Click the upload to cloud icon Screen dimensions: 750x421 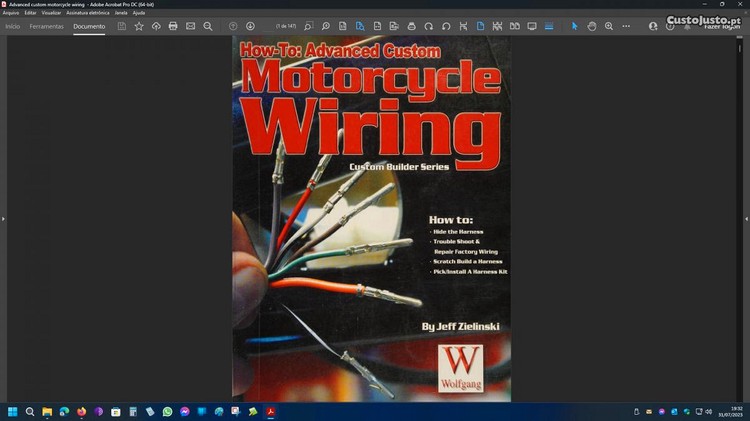coord(156,26)
